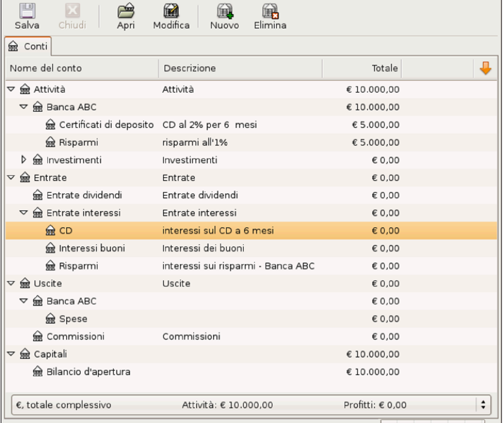Collapse the Capitali account branch
504x423 pixels.
[x=11, y=354]
